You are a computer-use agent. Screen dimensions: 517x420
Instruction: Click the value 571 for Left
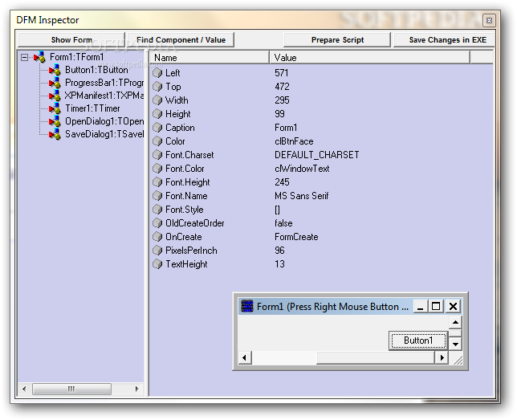(282, 73)
